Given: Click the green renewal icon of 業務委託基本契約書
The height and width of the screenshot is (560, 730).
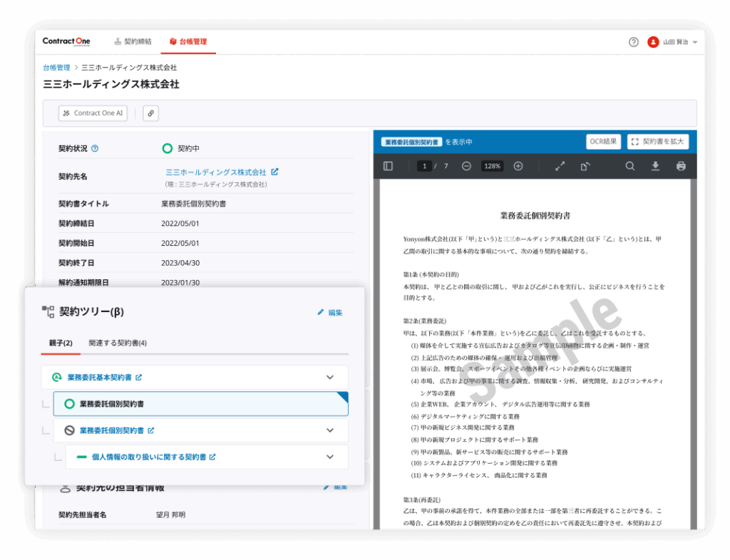Looking at the screenshot, I should point(57,377).
